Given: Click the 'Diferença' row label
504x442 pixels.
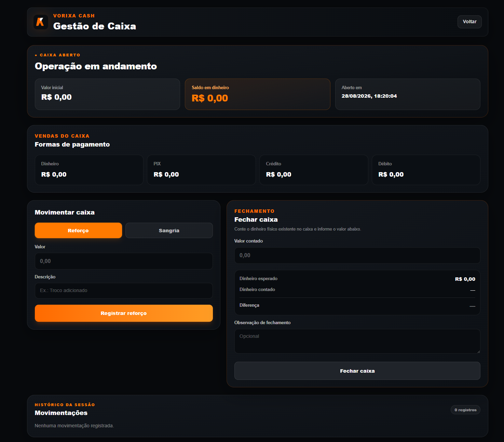Looking at the screenshot, I should click(249, 305).
